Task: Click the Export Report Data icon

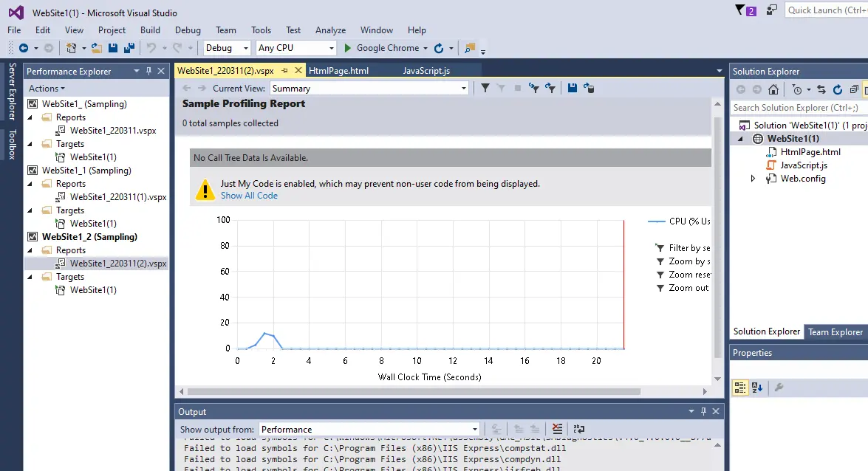Action: tap(589, 88)
